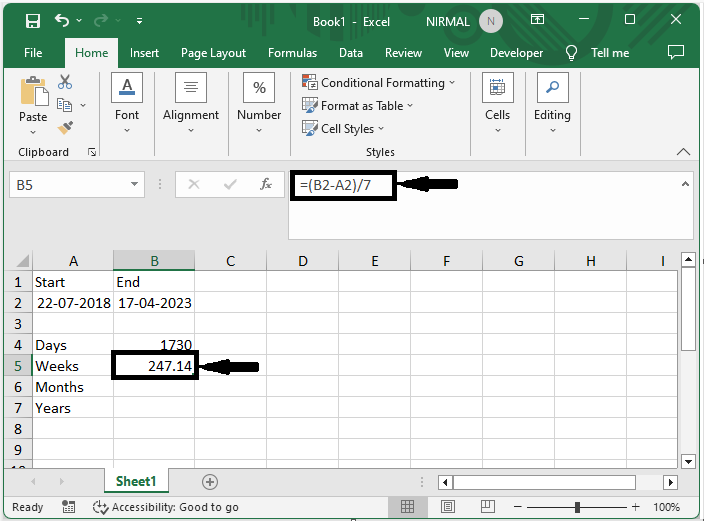This screenshot has height=521, width=704.
Task: Click horizontal scrollbar left arrow
Action: pos(445,482)
